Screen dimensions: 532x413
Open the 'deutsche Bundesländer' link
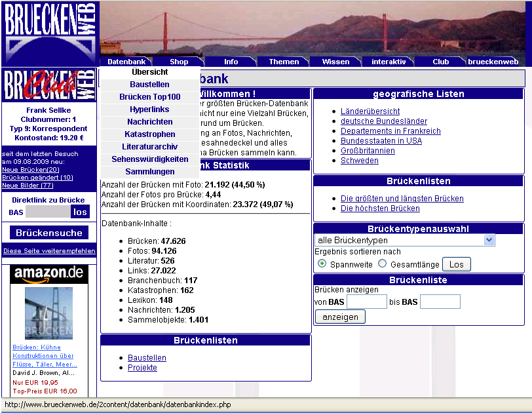pyautogui.click(x=384, y=121)
